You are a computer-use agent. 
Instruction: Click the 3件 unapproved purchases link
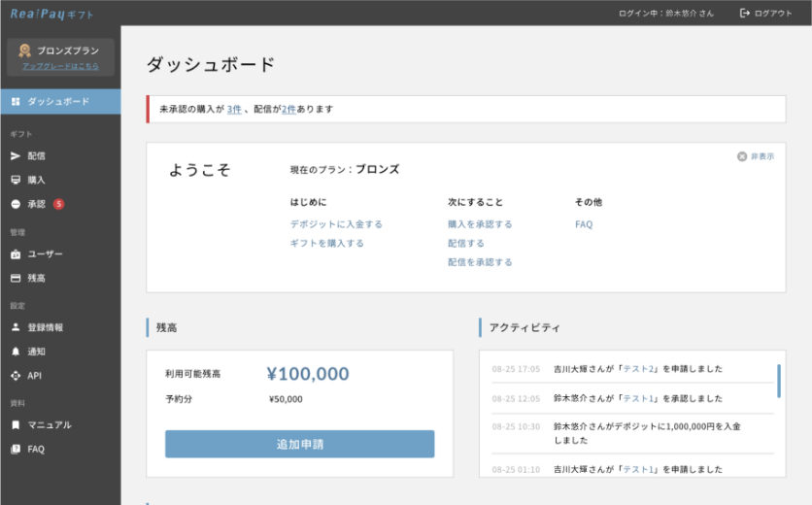(234, 109)
